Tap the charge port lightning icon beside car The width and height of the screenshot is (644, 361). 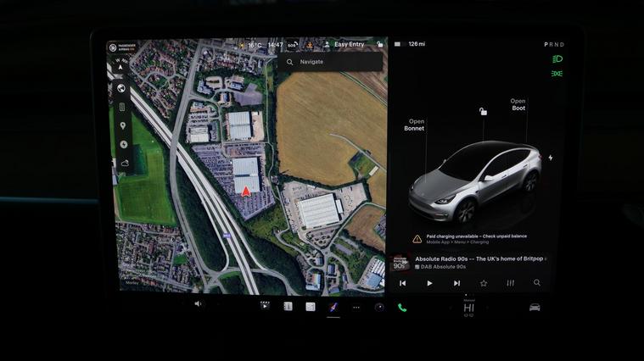pos(551,158)
